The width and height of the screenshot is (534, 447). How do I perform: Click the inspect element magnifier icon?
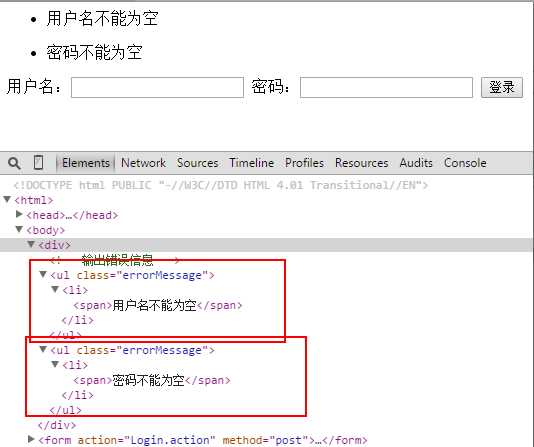(x=14, y=163)
